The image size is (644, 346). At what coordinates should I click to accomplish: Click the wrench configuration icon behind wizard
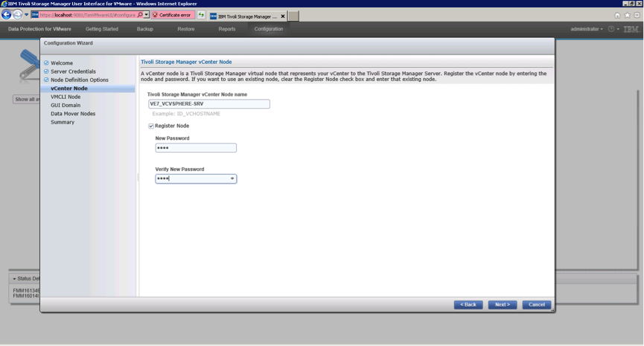point(30,65)
